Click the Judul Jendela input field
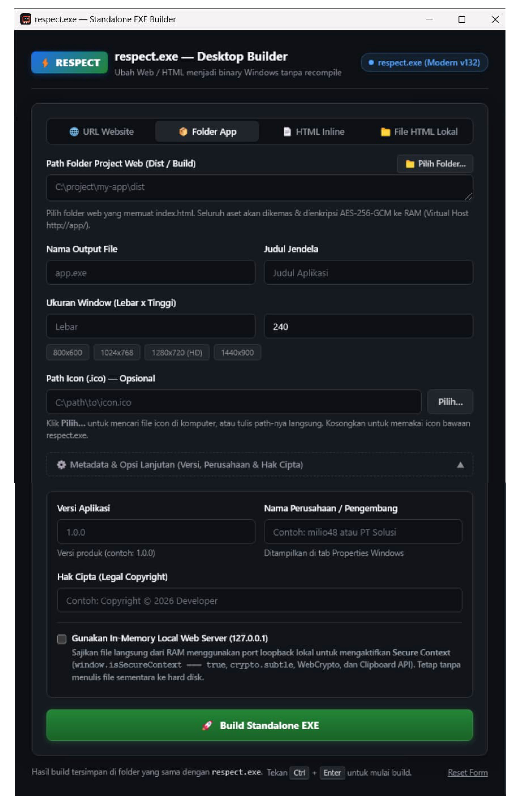This screenshot has height=812, width=514. [x=368, y=272]
